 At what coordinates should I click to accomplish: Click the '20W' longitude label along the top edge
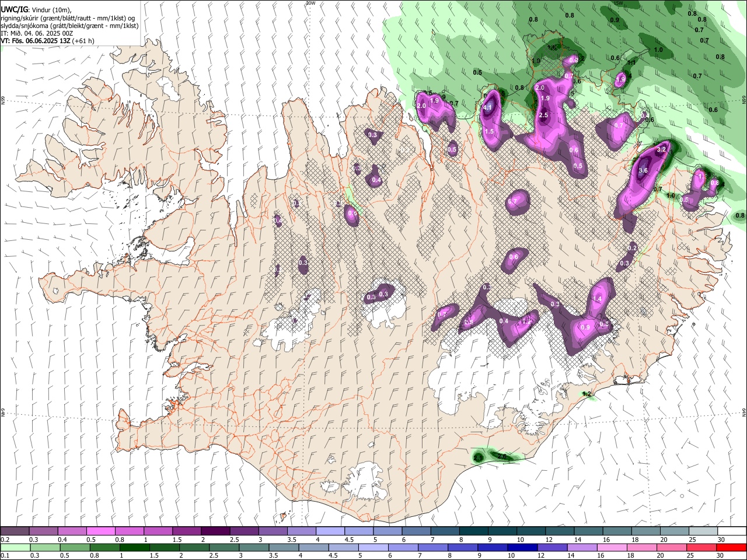310,3
